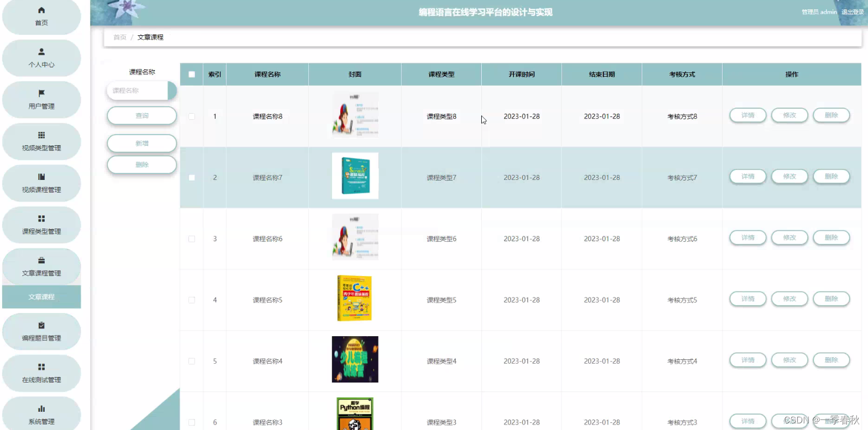Image resolution: width=868 pixels, height=430 pixels.
Task: Open 编程题目管理 in sidebar
Action: coord(41,332)
